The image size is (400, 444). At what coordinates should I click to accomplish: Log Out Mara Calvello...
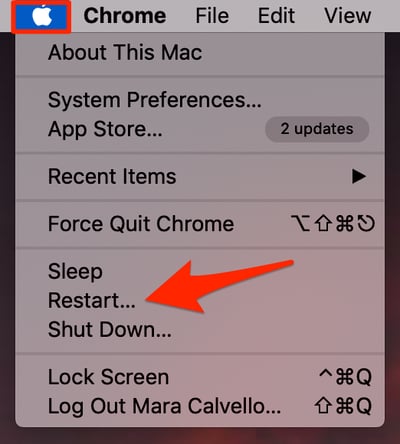pyautogui.click(x=200, y=406)
